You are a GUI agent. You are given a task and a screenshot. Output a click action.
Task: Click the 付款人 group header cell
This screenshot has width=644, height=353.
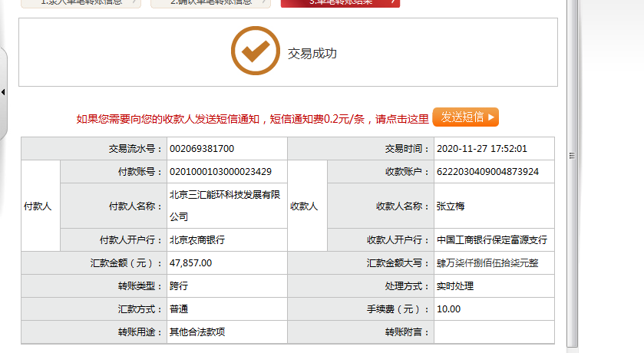point(41,206)
